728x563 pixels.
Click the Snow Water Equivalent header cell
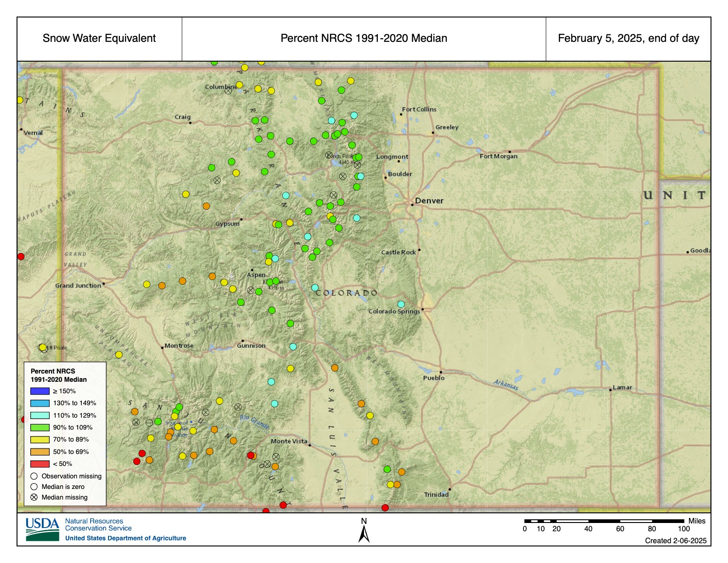point(99,39)
